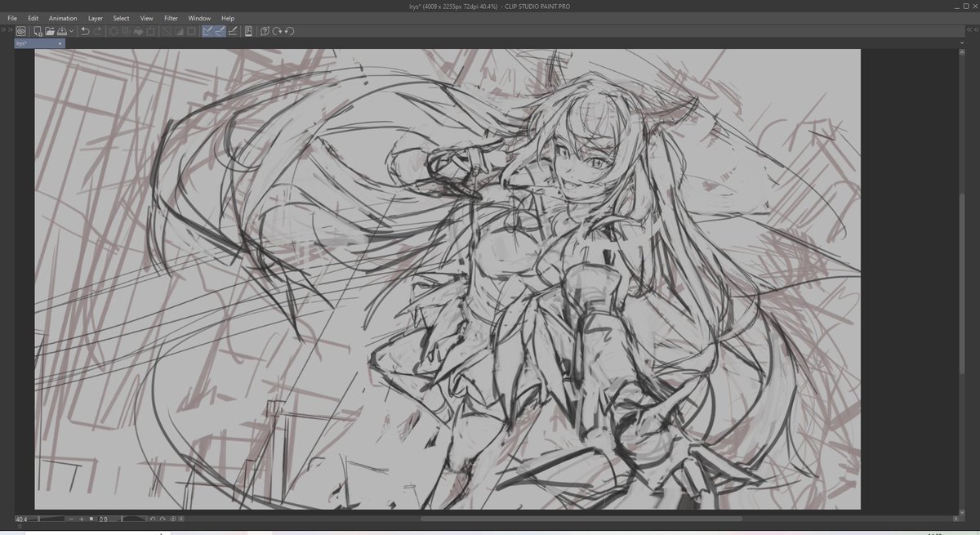
Task: Click the Scale/Rotate transform icon
Action: [x=150, y=31]
